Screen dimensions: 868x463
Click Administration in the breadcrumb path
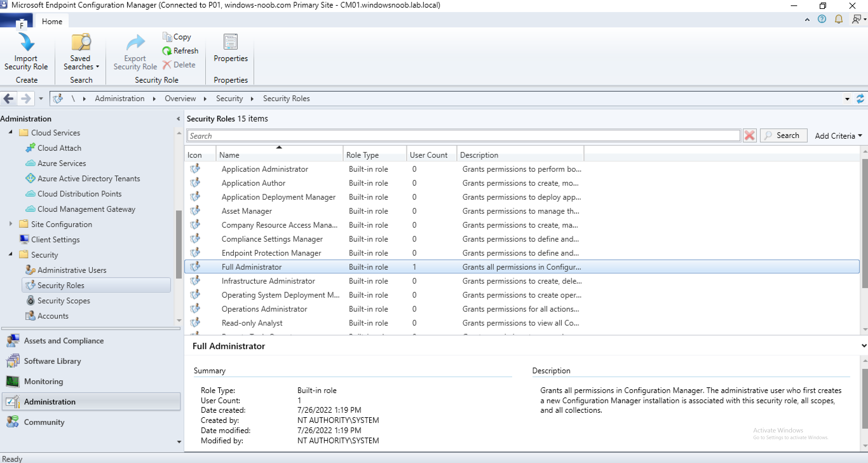coord(119,99)
